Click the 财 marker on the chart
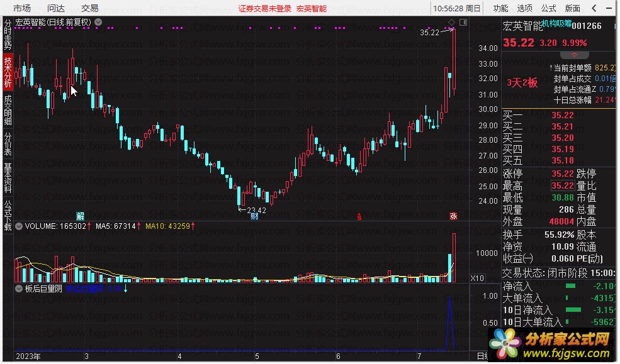620x364 pixels. coord(254,216)
